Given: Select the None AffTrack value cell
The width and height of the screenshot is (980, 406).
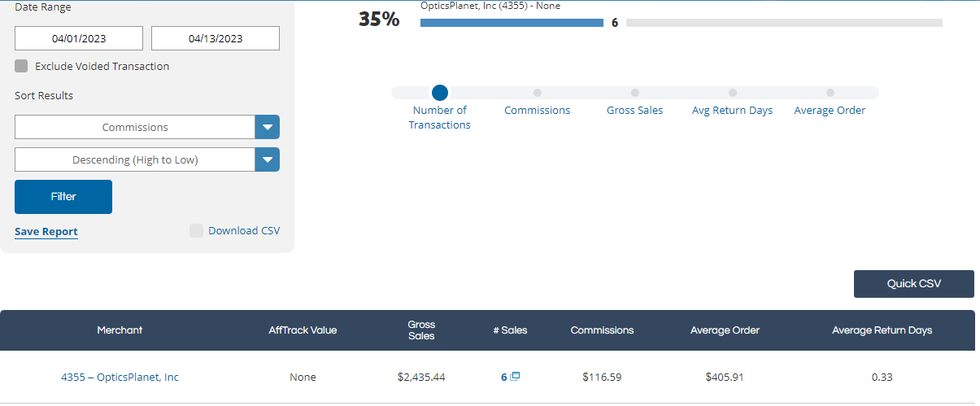Looking at the screenshot, I should click(x=303, y=377).
